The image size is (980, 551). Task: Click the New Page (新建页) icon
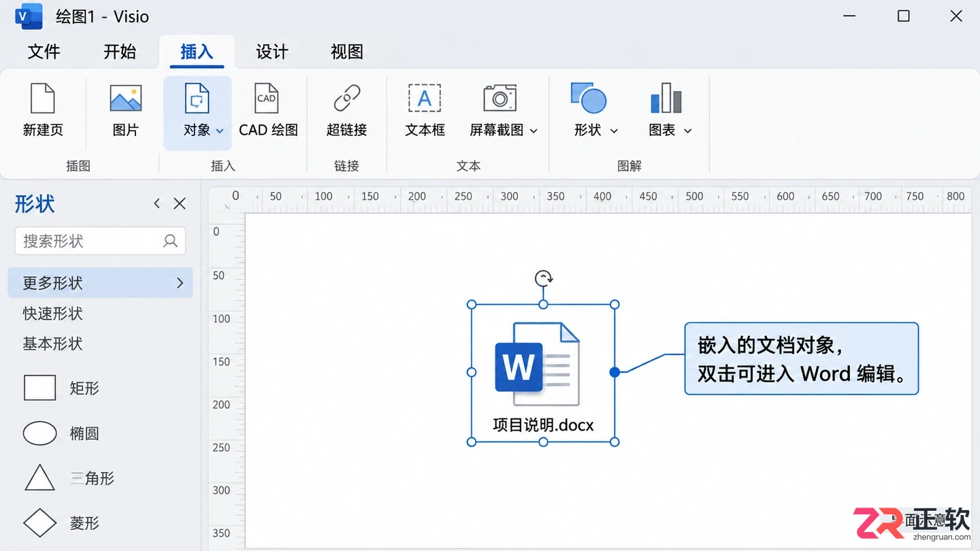(42, 98)
